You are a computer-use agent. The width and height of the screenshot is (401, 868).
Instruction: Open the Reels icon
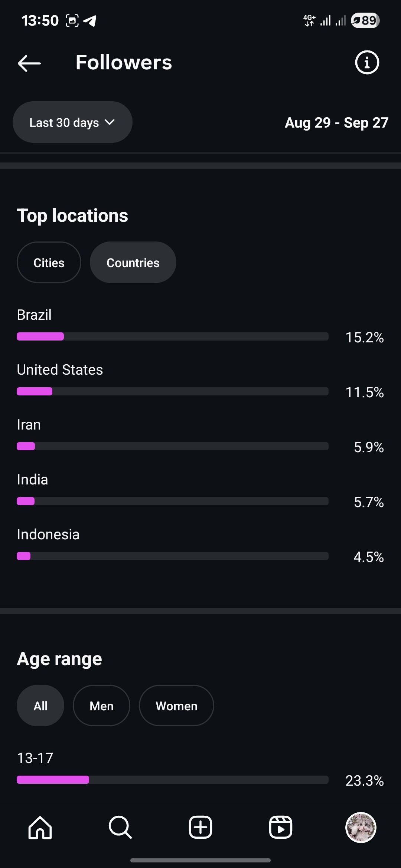point(281,827)
